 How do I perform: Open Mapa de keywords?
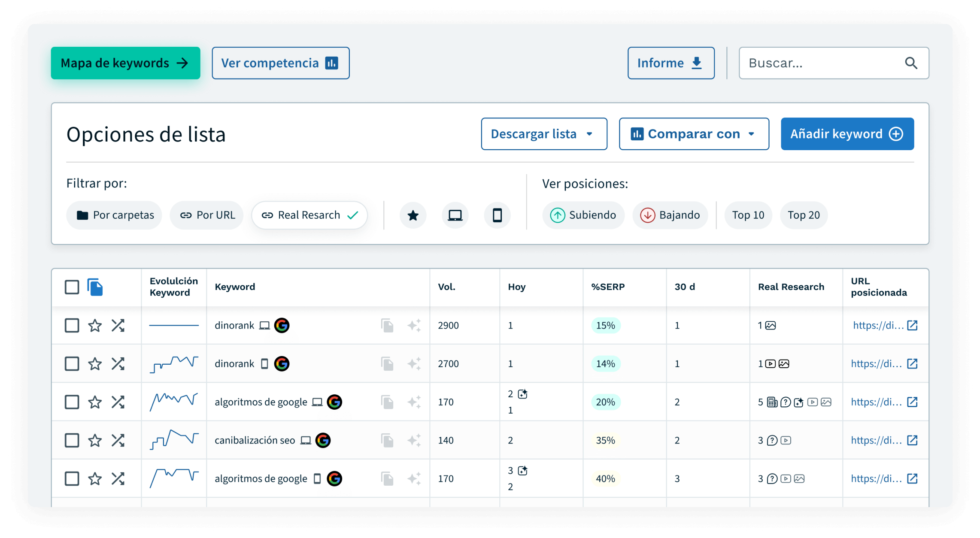click(x=125, y=63)
